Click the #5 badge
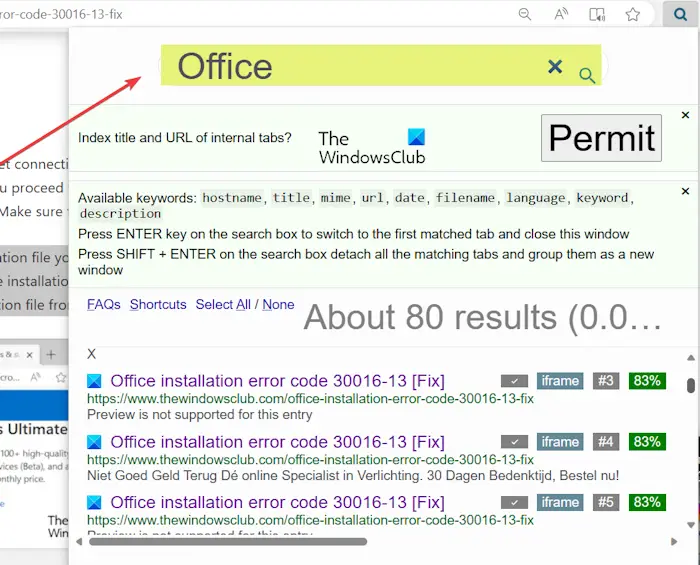Image resolution: width=700 pixels, height=565 pixels. coord(606,502)
